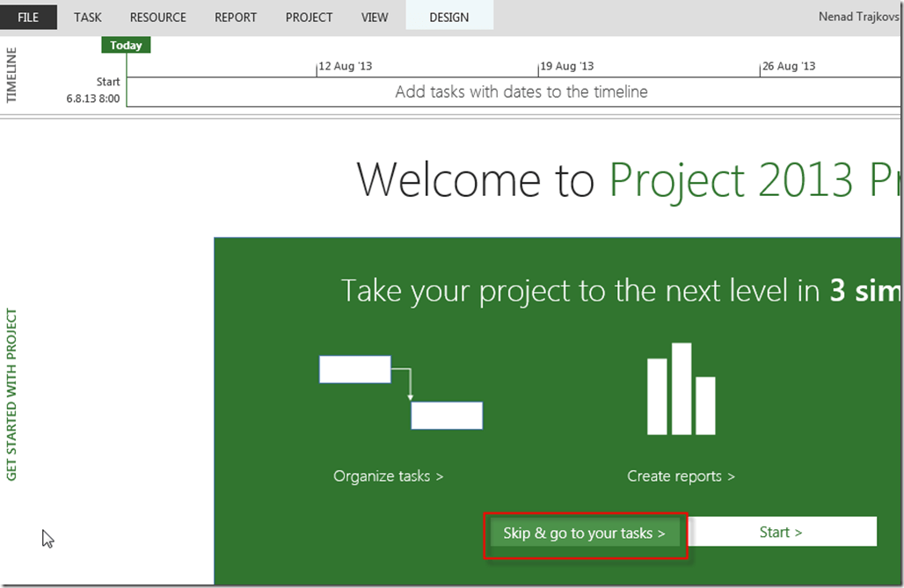Open the FILE backstage tab
This screenshot has height=588, width=904.
click(x=28, y=17)
